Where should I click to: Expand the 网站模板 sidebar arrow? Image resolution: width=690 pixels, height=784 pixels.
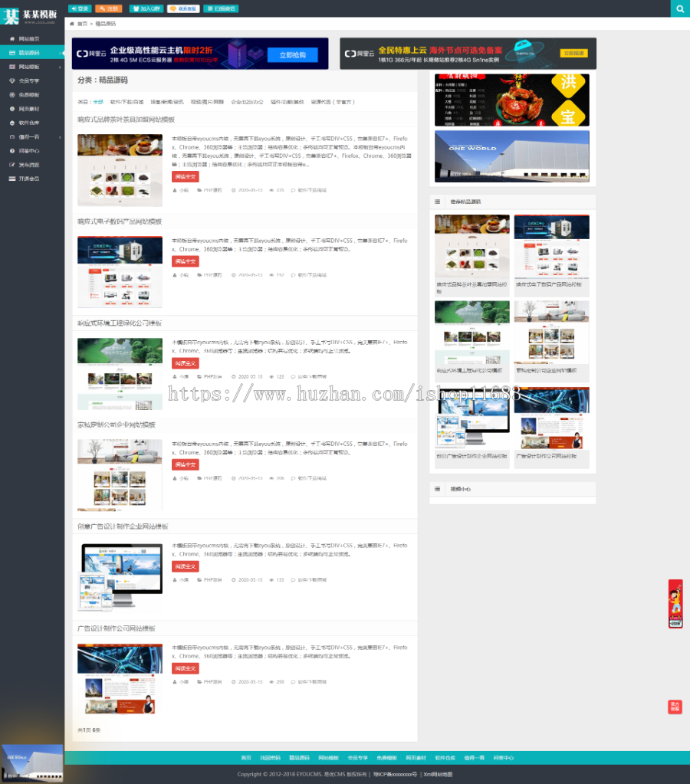coord(60,67)
